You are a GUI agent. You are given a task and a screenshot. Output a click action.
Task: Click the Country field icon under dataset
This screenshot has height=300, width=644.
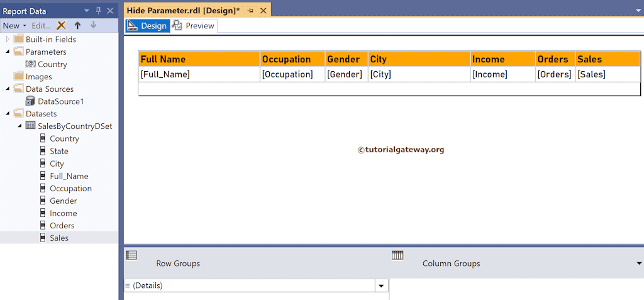tap(42, 138)
